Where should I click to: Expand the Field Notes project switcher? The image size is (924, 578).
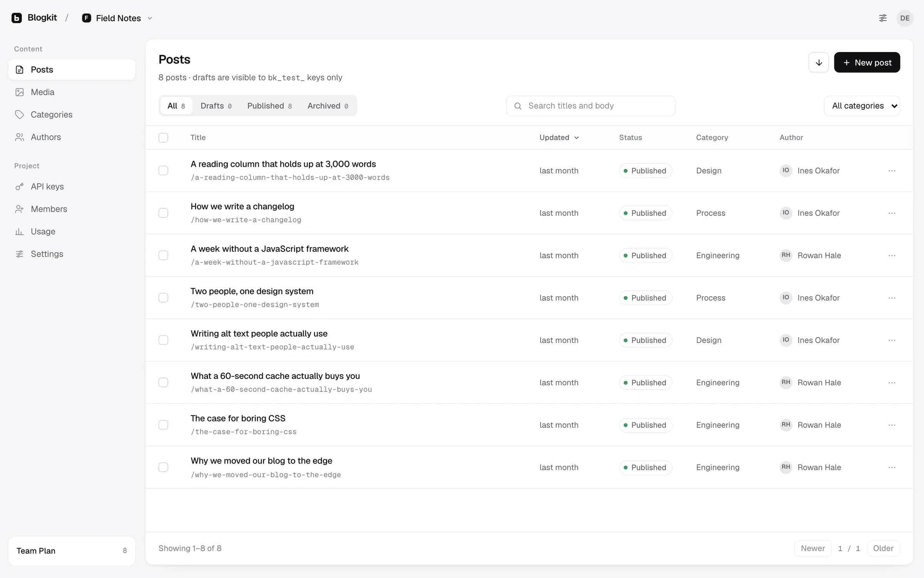(x=117, y=18)
